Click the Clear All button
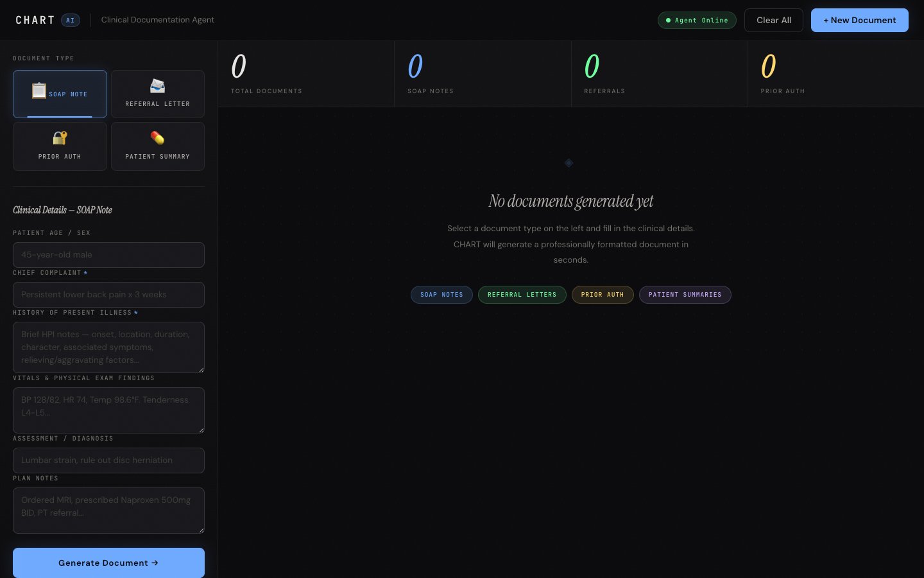The width and height of the screenshot is (924, 578). 773,21
